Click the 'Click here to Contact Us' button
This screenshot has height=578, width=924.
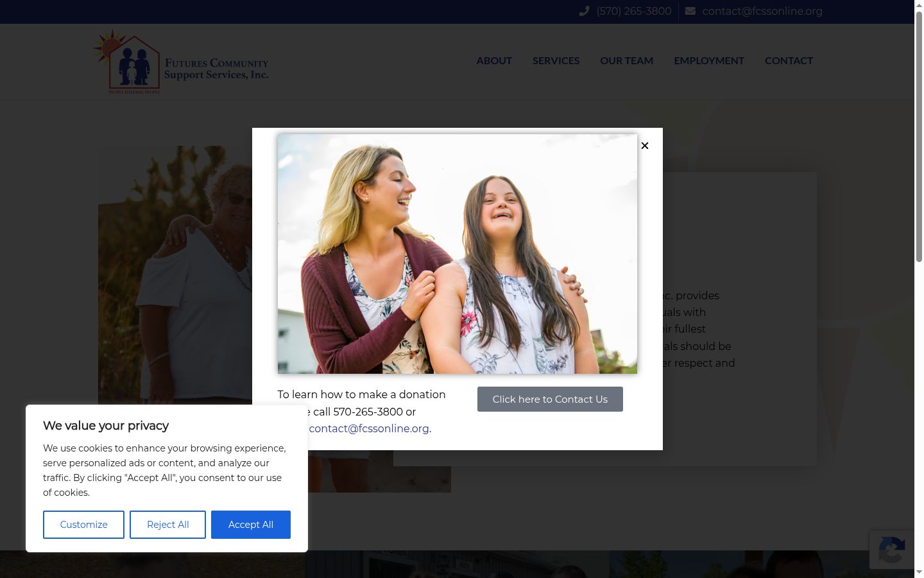(x=550, y=399)
